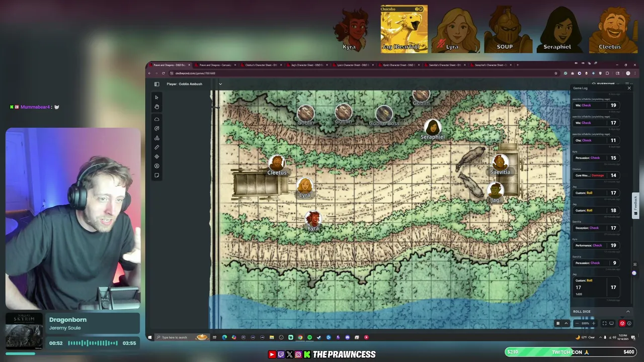
Task: Open Chrome from the Windows taskbar
Action: tap(300, 337)
